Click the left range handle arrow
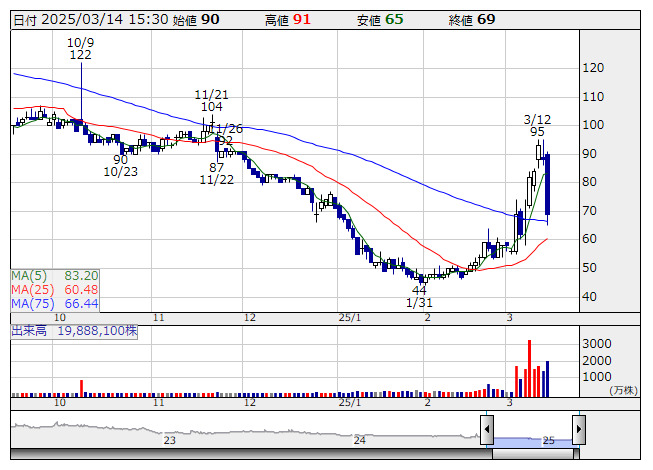Screen dimensions: 653x470 pyautogui.click(x=487, y=429)
